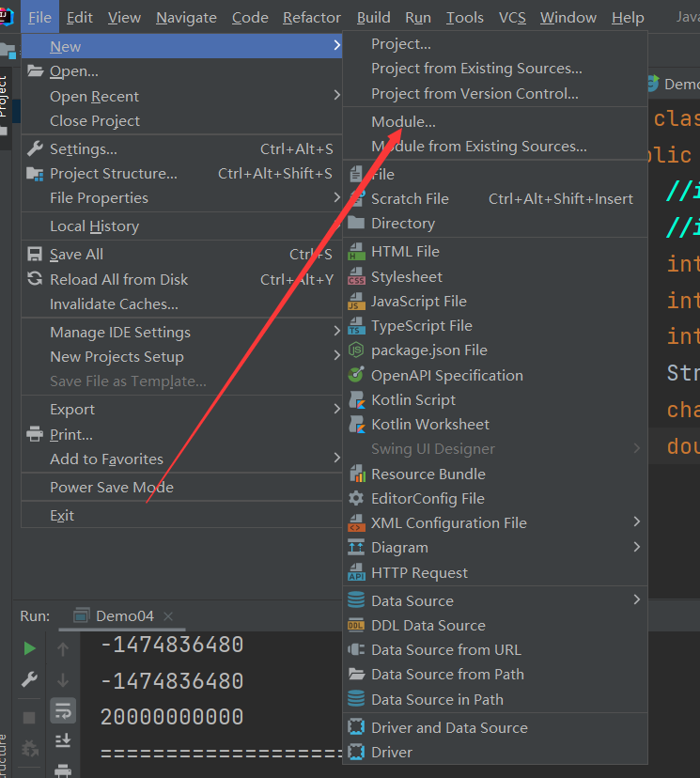Image resolution: width=700 pixels, height=778 pixels.
Task: Open the VCS menu
Action: [512, 18]
